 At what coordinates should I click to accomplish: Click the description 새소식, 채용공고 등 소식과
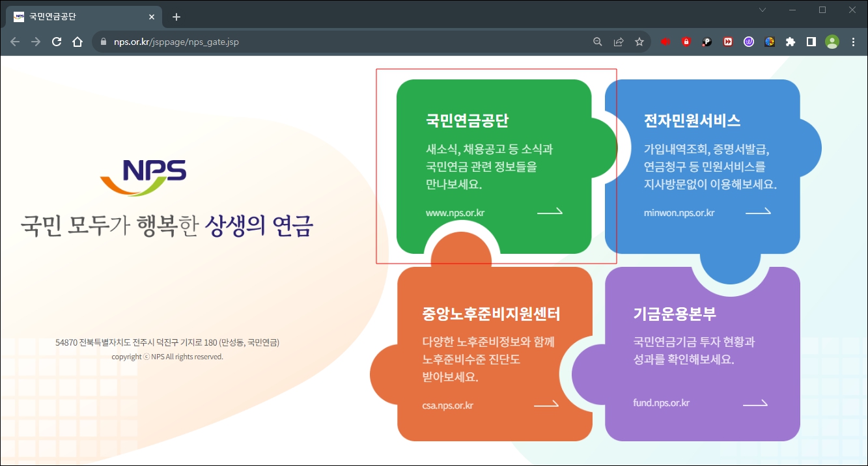[x=489, y=149]
